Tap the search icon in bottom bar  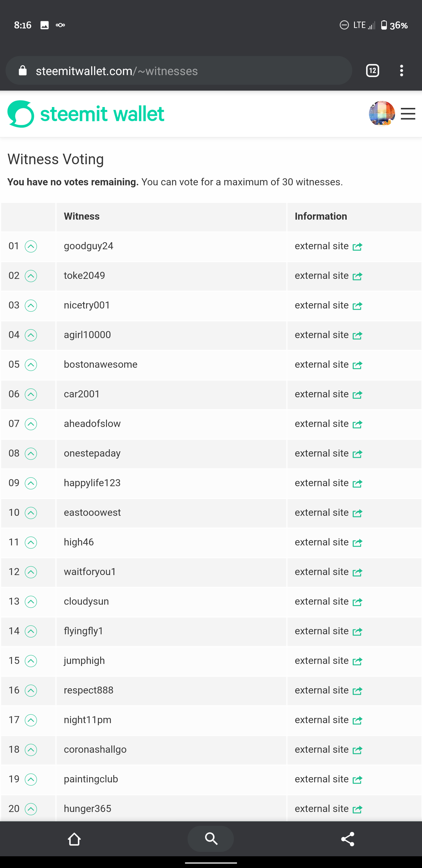211,839
